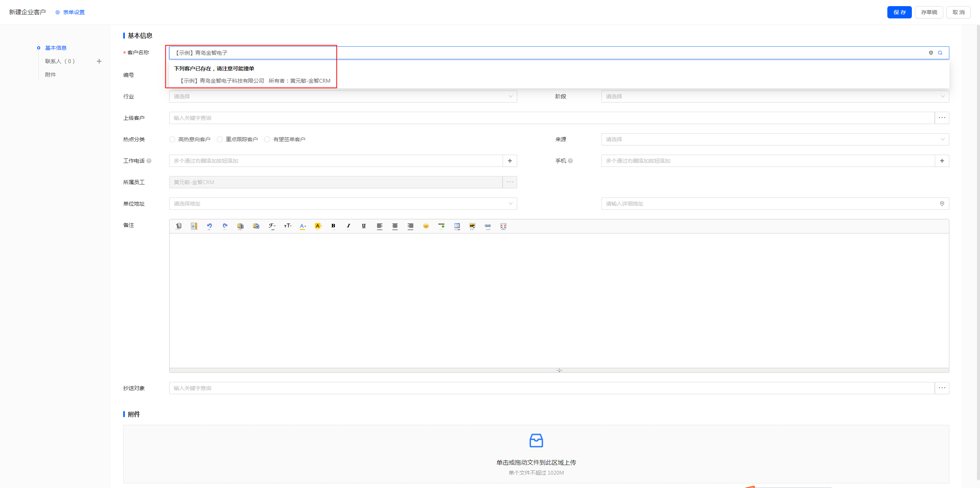The height and width of the screenshot is (488, 980).
Task: Click the 保存 button
Action: tap(899, 12)
